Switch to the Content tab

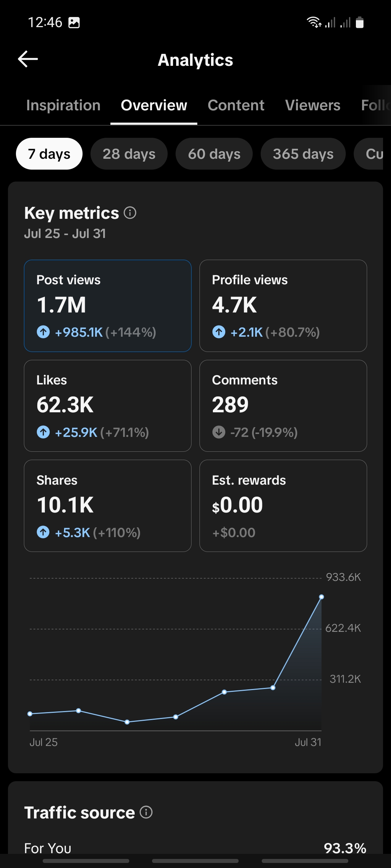click(236, 105)
